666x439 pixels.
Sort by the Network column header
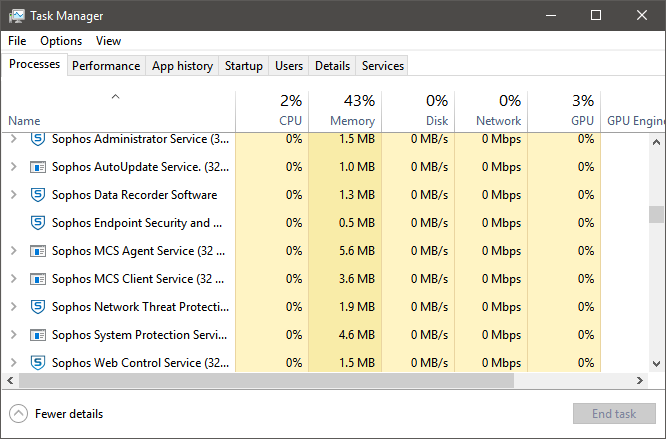coord(491,112)
